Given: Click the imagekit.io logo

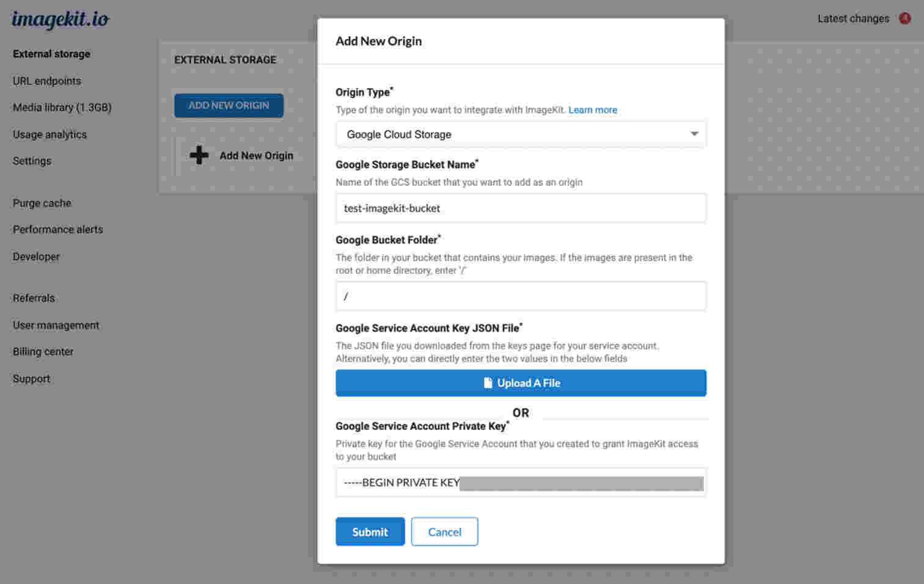Looking at the screenshot, I should coord(59,20).
